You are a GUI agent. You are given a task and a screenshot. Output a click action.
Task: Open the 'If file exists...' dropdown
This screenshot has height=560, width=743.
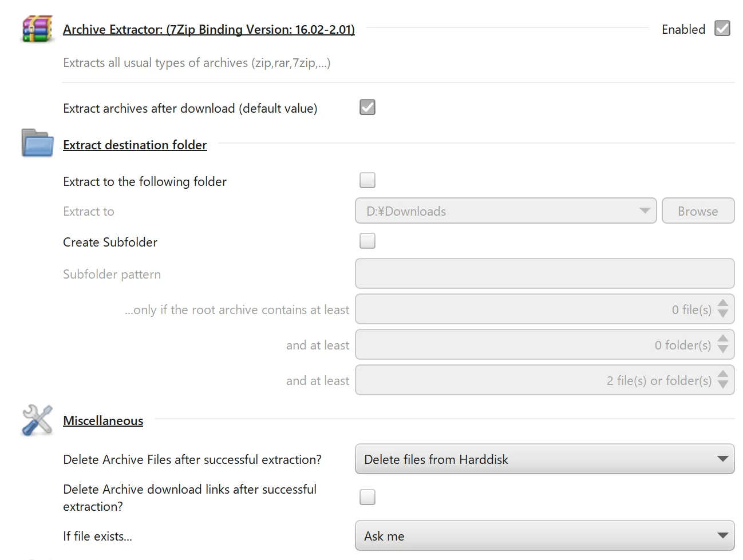pos(544,535)
